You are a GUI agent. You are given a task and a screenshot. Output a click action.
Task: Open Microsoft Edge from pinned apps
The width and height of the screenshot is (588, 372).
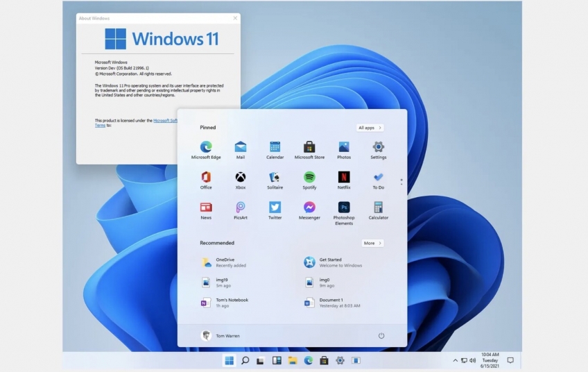(206, 147)
